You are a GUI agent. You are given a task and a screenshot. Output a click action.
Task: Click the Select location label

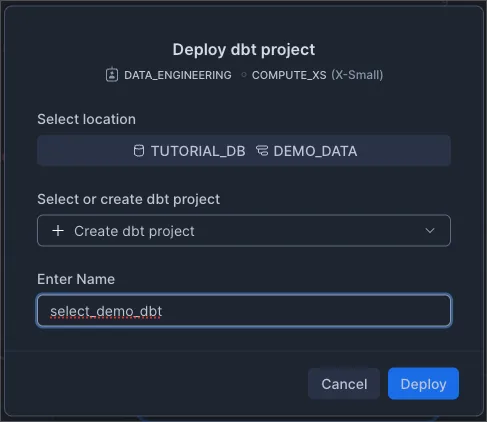86,119
